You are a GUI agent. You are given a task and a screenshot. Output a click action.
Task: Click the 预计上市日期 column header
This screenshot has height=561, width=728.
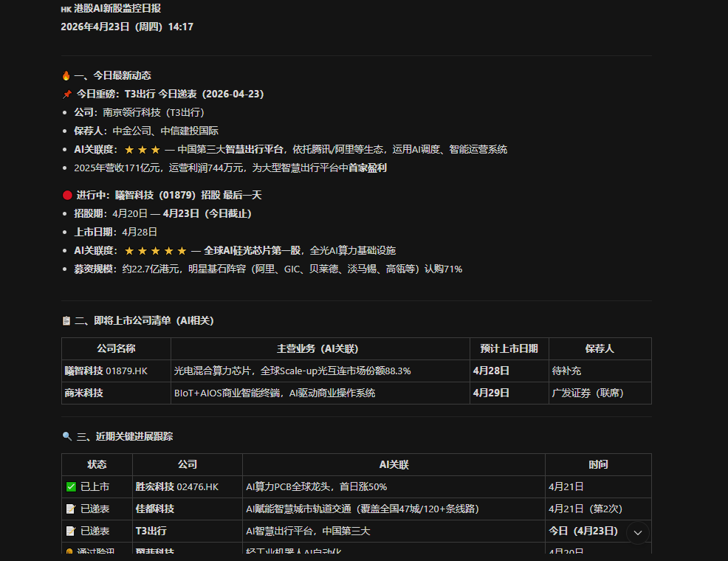[x=509, y=349]
